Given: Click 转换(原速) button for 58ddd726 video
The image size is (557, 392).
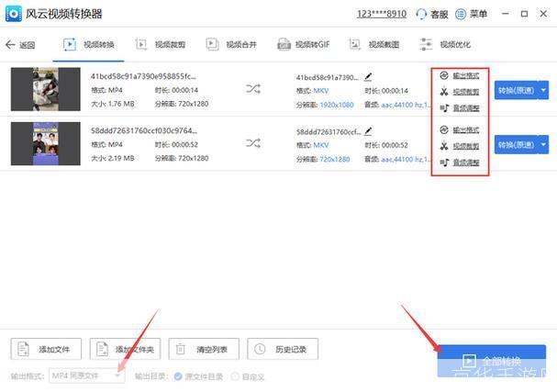Looking at the screenshot, I should point(516,145).
